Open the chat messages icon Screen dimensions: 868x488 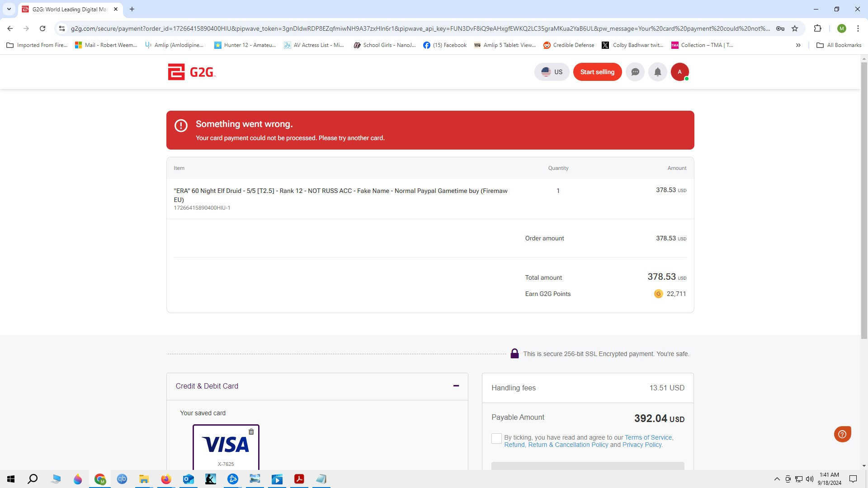tap(635, 72)
